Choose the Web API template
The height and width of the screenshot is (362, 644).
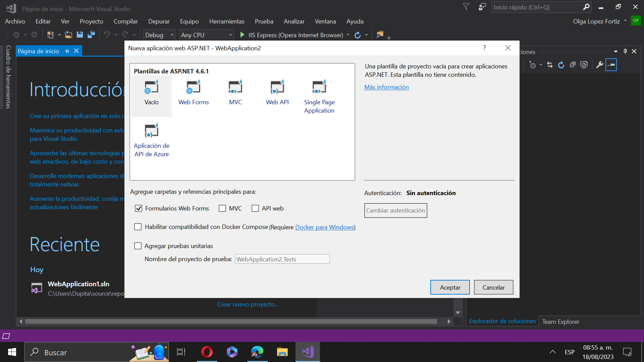(x=277, y=87)
